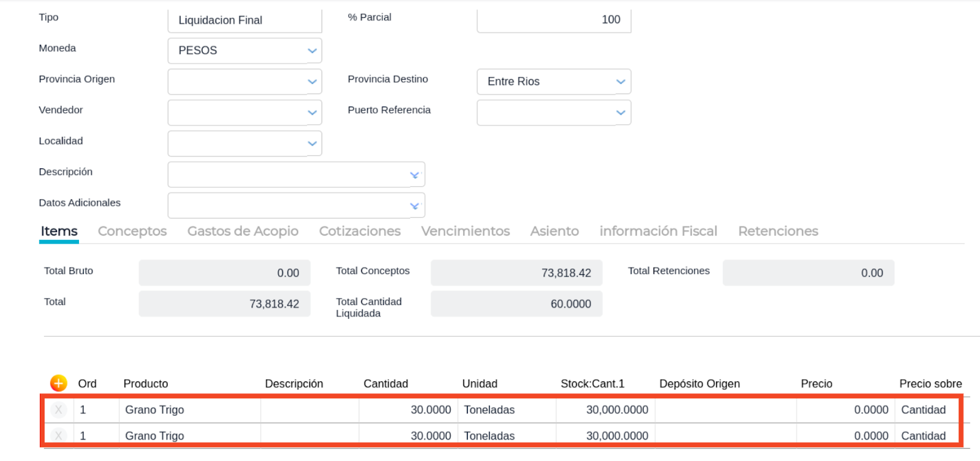
Task: Expand the Datos Adicionales arrow icon
Action: tap(415, 206)
